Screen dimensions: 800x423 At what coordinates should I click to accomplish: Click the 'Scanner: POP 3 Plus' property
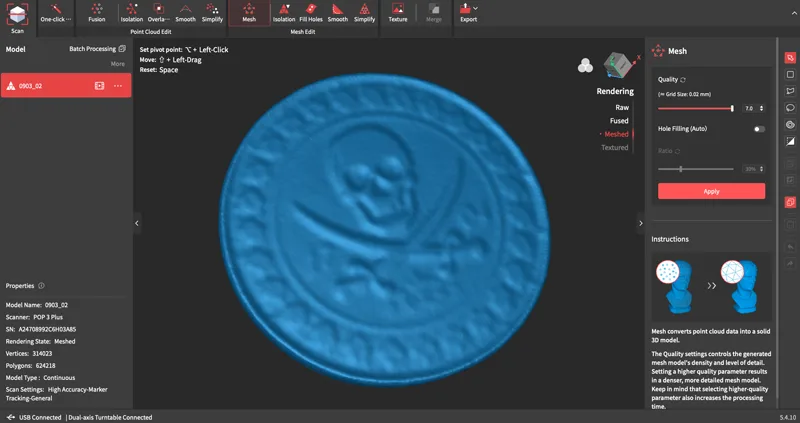pyautogui.click(x=34, y=317)
